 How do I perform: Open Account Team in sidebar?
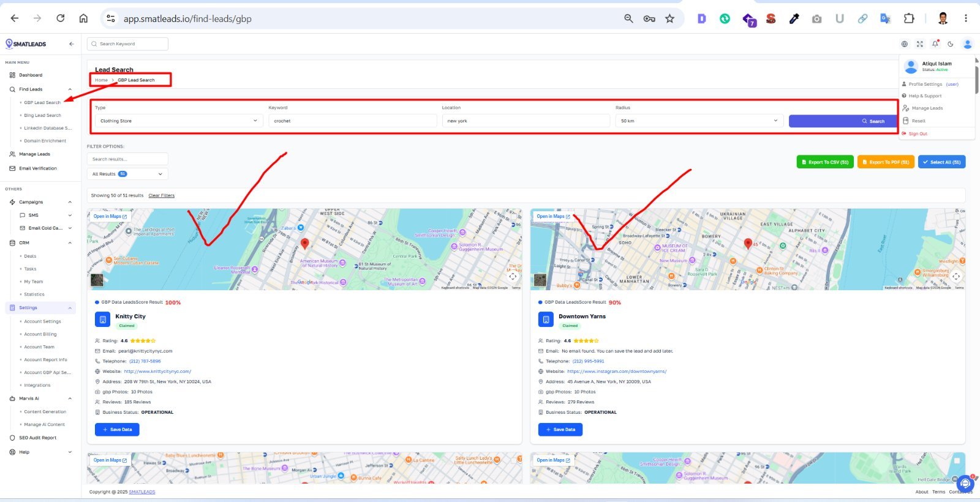[39, 347]
